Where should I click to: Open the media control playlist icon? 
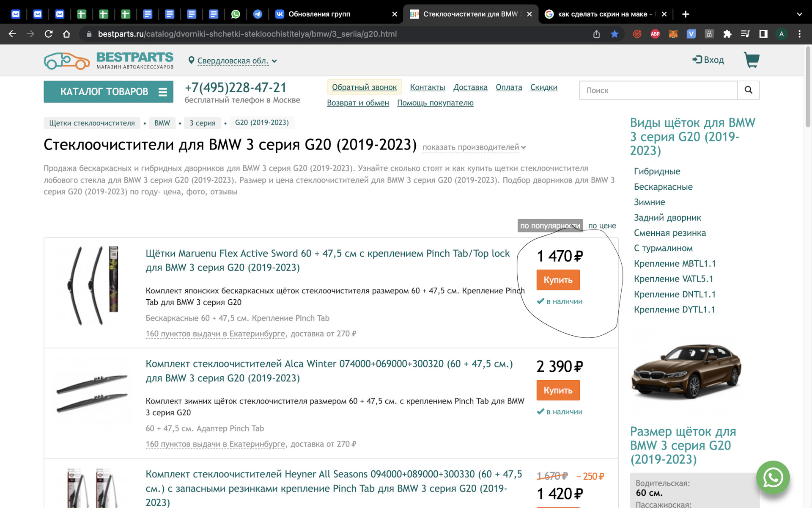(745, 34)
